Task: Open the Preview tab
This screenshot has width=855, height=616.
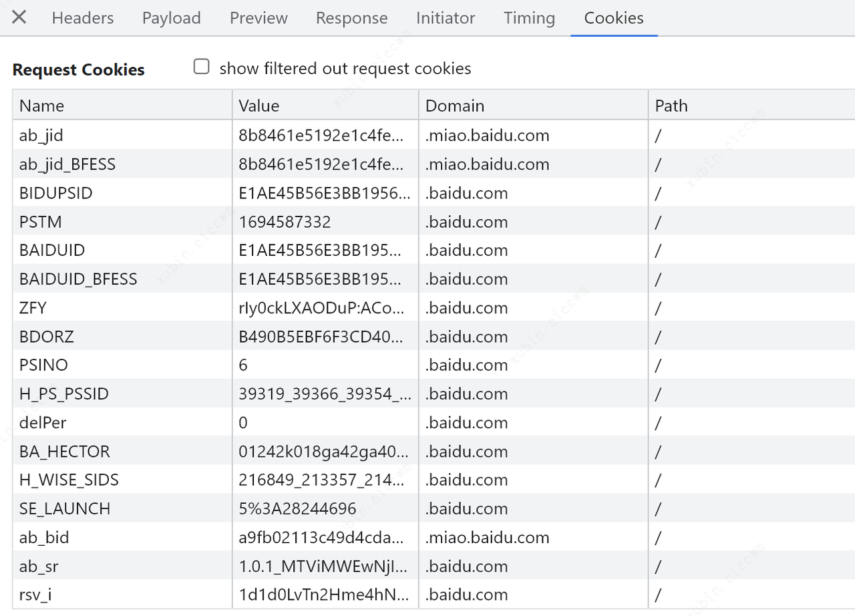Action: coord(259,18)
